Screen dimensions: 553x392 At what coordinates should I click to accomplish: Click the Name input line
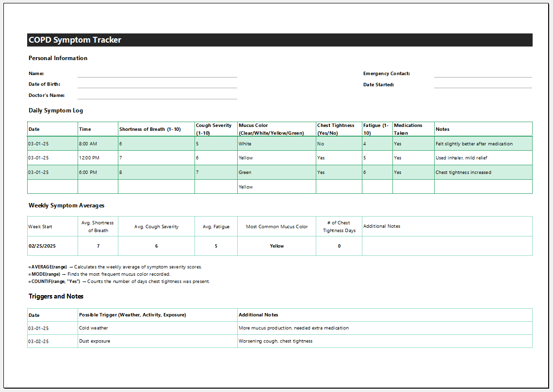(x=157, y=74)
